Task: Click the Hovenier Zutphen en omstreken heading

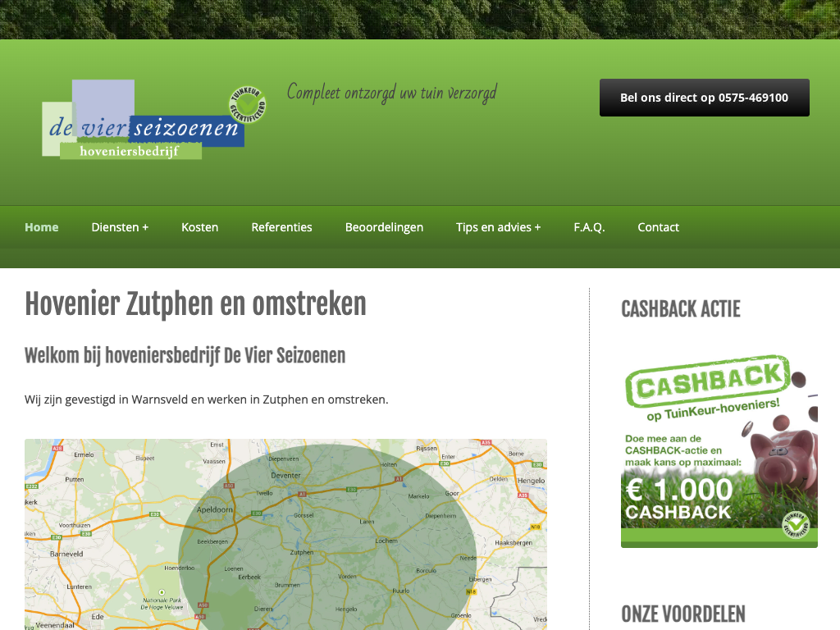Action: tap(195, 304)
